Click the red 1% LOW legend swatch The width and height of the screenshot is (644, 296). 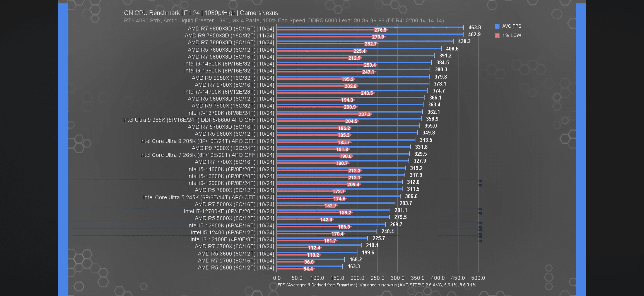(x=497, y=35)
